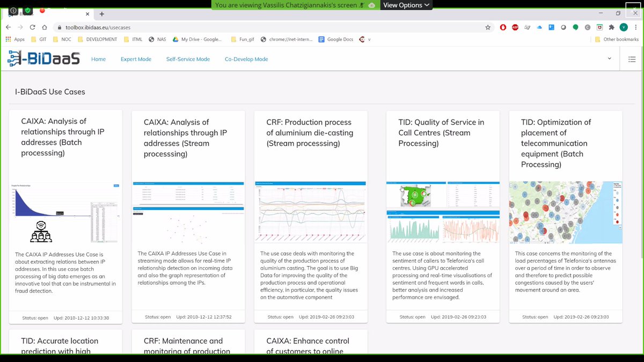Click the CRF line chart thumbnail
This screenshot has height=362, width=644.
point(311,212)
